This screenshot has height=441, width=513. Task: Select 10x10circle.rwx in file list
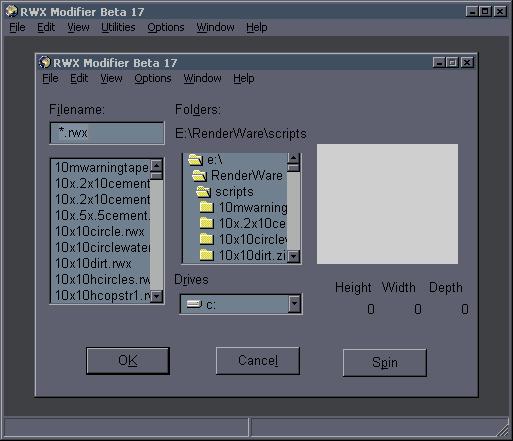pyautogui.click(x=100, y=231)
